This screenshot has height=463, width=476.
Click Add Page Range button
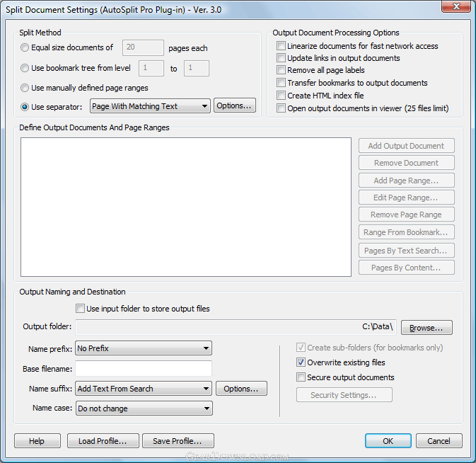coord(406,181)
